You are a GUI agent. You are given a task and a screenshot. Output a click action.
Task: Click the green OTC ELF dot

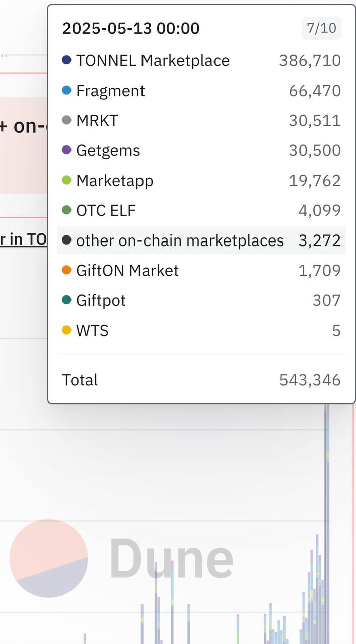coord(66,210)
